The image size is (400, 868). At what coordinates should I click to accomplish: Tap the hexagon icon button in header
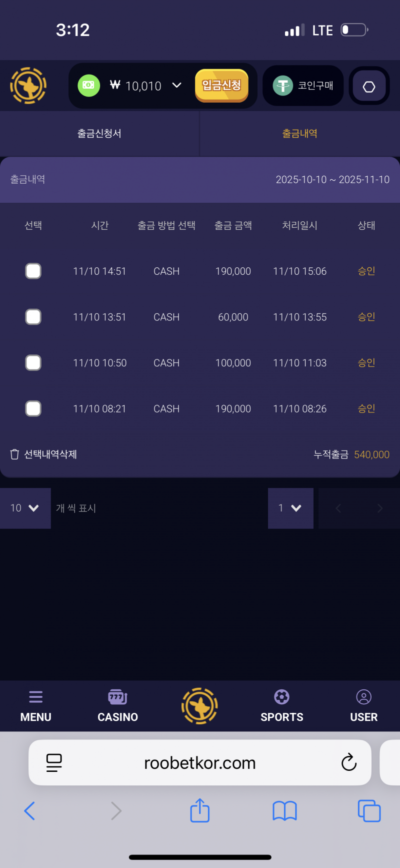click(x=369, y=87)
